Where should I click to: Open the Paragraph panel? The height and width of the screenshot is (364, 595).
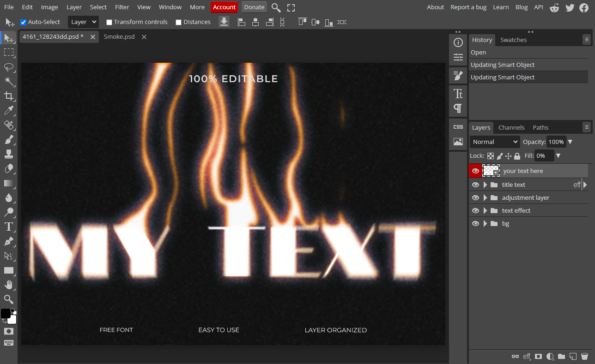458,108
